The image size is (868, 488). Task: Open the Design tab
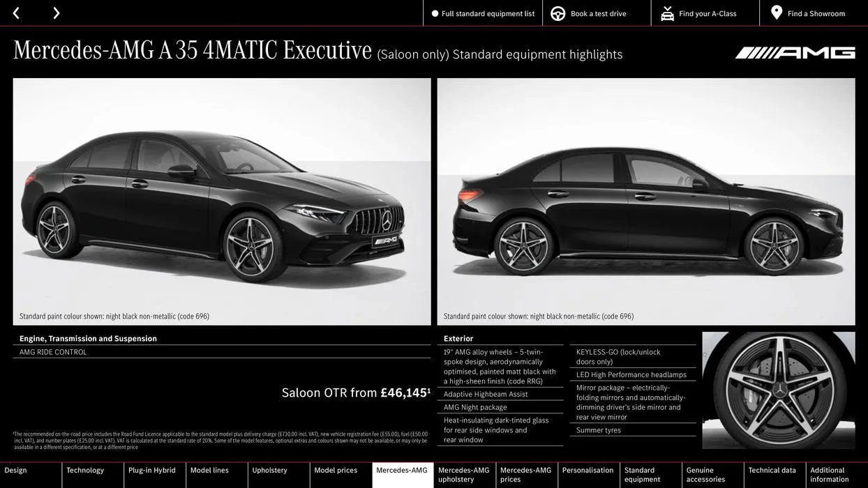(x=16, y=471)
